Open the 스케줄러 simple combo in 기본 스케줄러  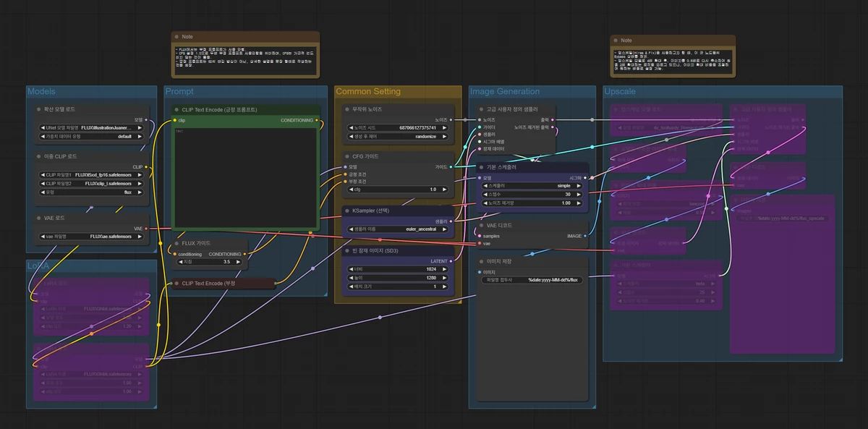tap(532, 185)
